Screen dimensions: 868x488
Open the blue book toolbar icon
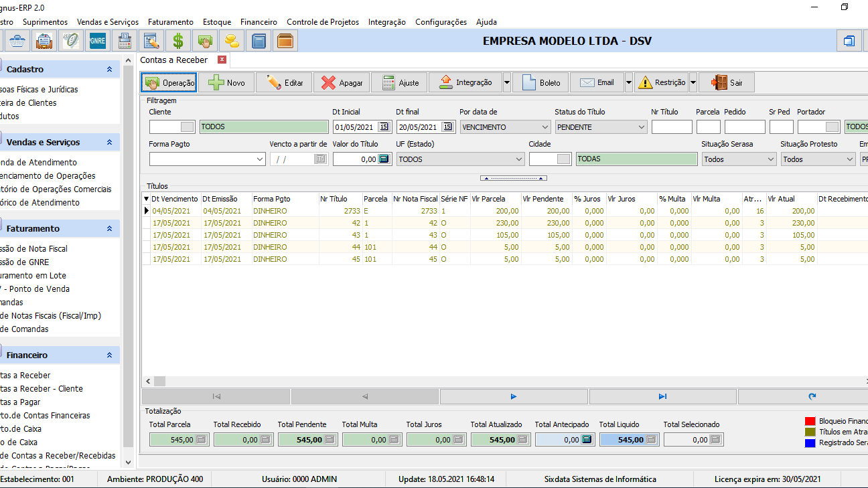(x=259, y=41)
